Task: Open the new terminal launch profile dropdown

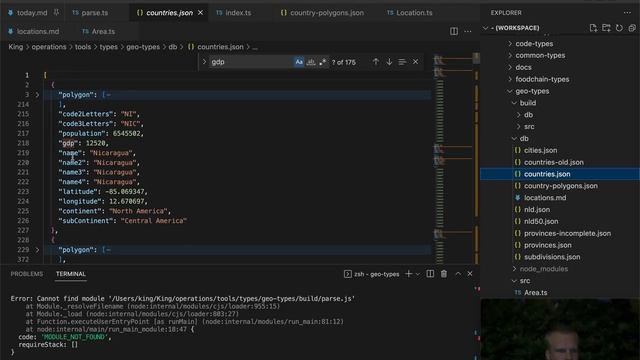Action: (418, 274)
